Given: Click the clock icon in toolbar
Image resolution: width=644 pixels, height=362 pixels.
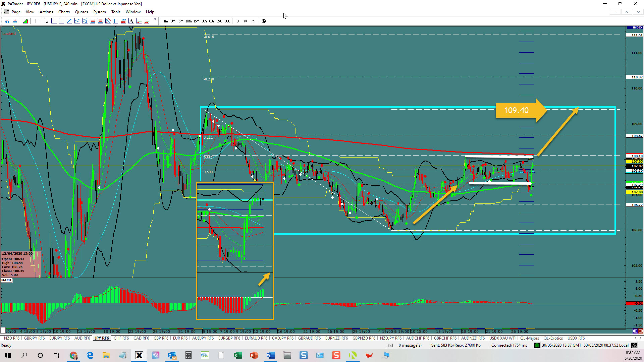Looking at the screenshot, I should tap(263, 21).
